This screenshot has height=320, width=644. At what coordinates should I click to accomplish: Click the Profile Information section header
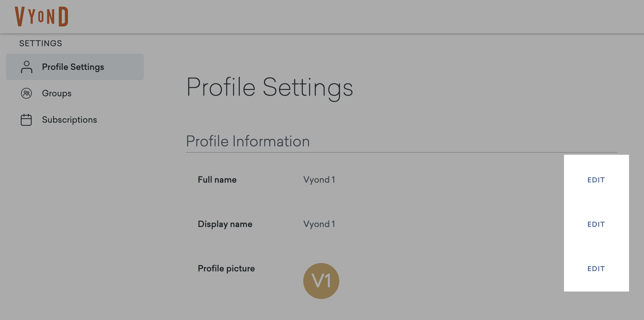(x=248, y=141)
